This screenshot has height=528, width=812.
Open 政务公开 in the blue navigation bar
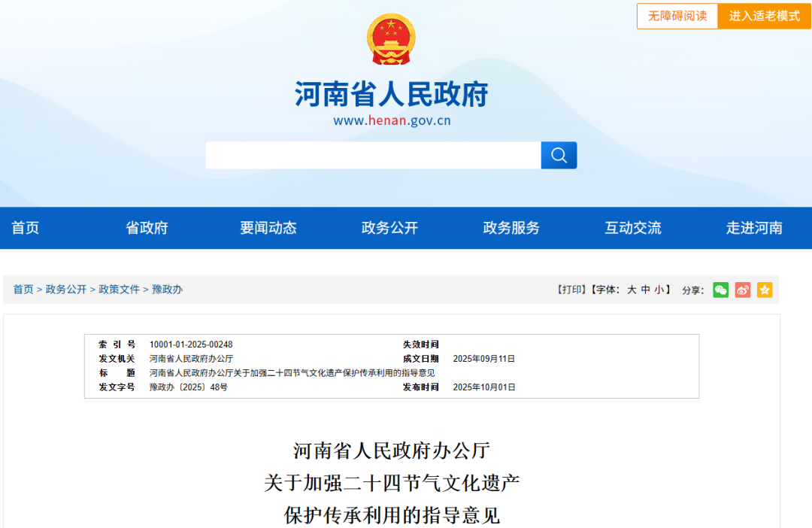(x=389, y=228)
